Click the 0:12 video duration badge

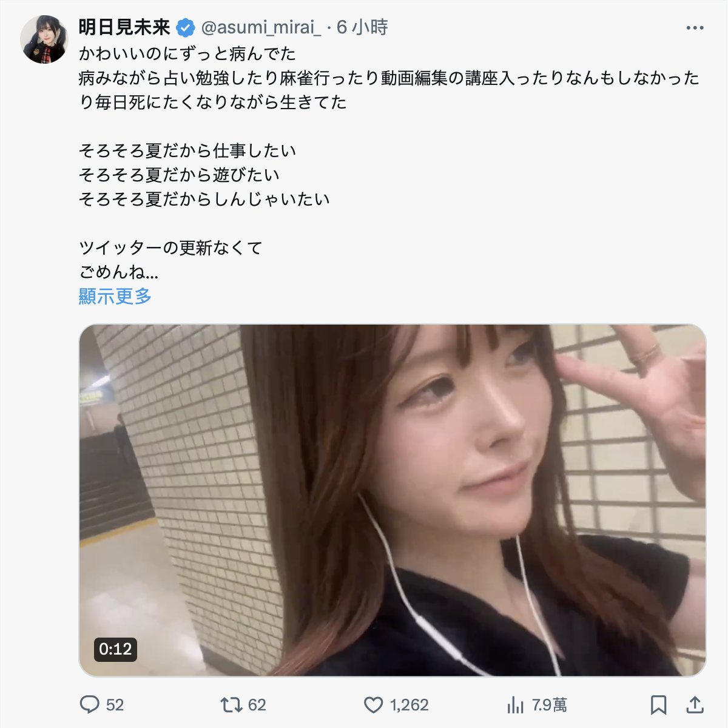coord(115,649)
